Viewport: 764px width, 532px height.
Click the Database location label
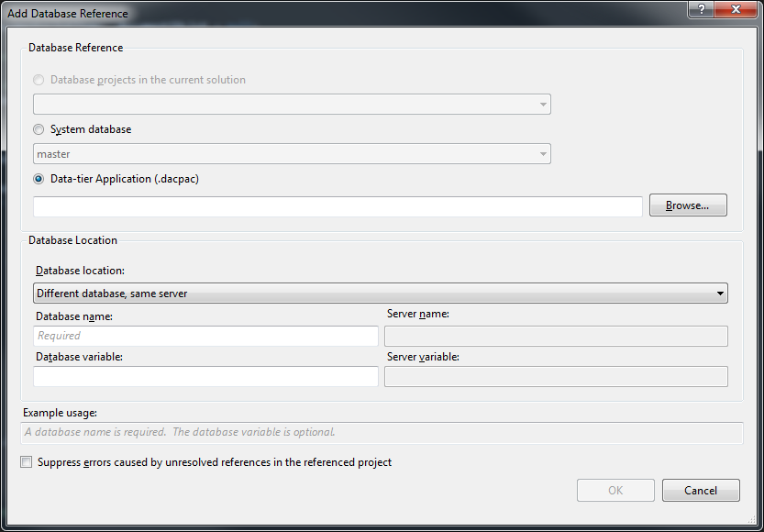tap(80, 272)
